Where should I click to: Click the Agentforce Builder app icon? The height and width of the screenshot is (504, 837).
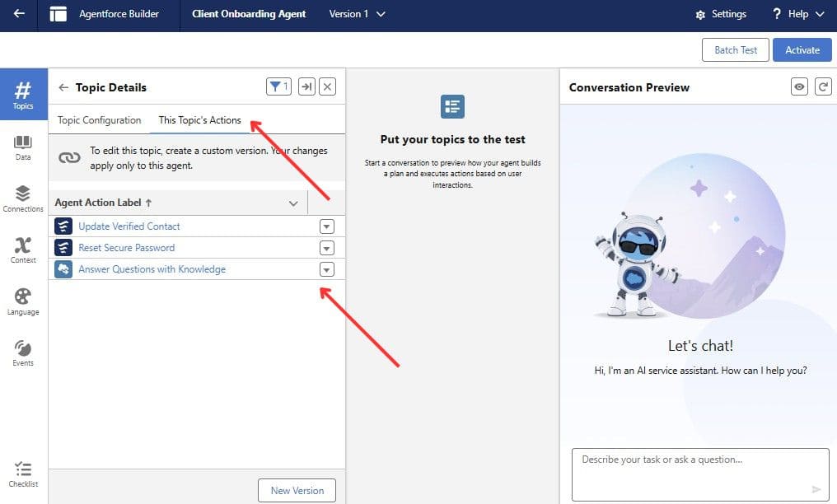tap(58, 14)
